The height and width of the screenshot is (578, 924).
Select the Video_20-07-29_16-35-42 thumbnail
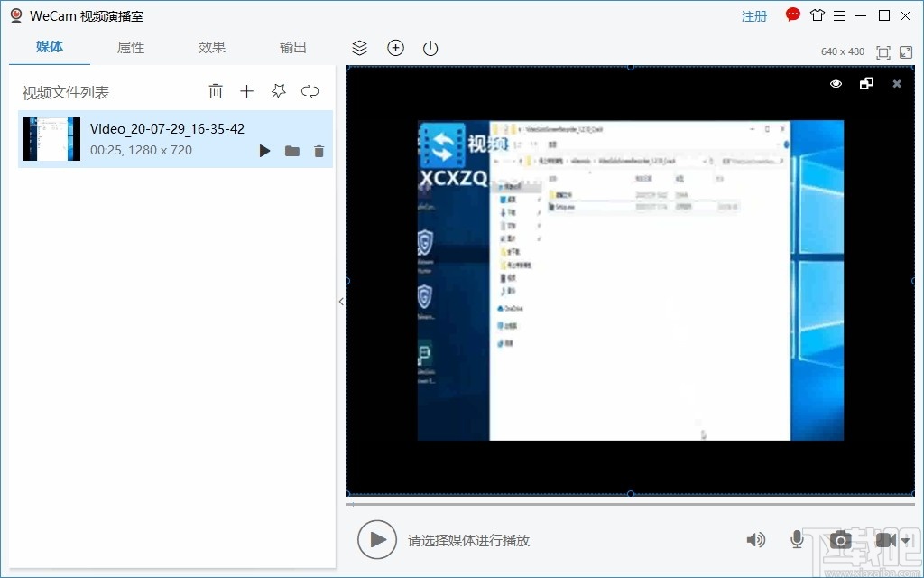51,139
